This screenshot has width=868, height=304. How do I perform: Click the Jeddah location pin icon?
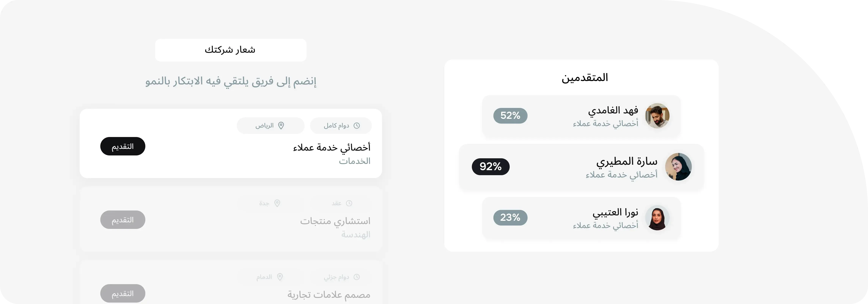278,203
